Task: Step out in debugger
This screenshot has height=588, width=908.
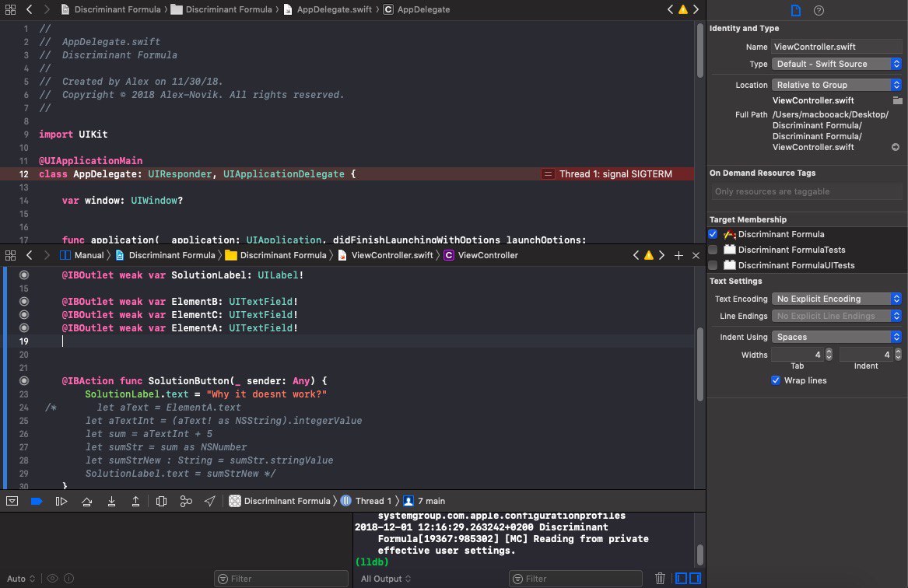Action: click(x=135, y=501)
